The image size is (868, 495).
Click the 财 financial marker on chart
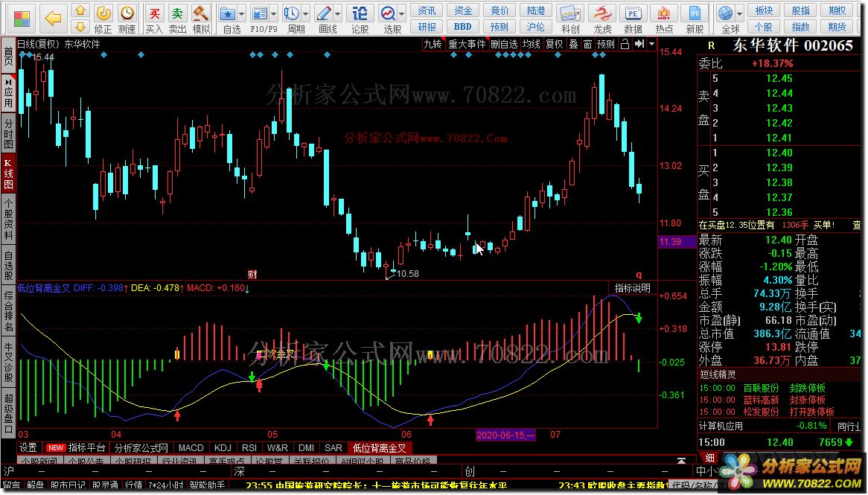[252, 273]
